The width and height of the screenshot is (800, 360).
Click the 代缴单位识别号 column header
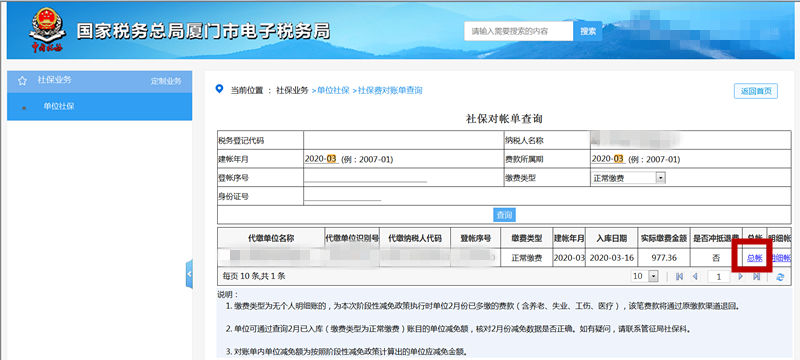pos(352,238)
